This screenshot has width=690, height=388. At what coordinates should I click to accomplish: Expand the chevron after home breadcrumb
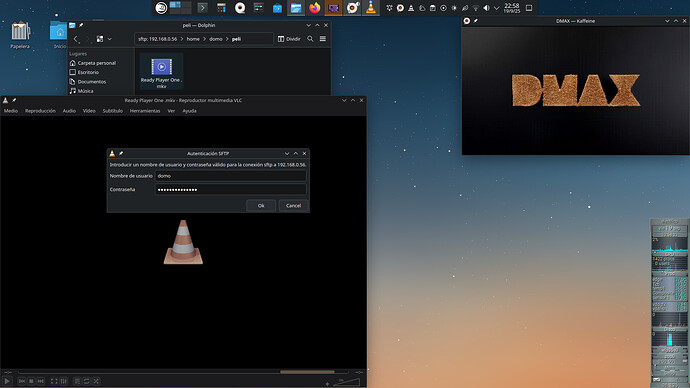(x=205, y=39)
